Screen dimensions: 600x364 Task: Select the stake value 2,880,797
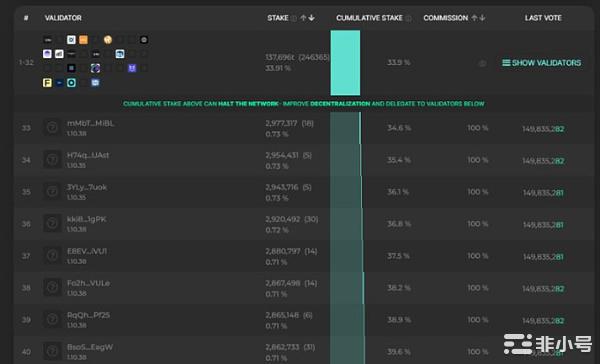click(x=282, y=251)
